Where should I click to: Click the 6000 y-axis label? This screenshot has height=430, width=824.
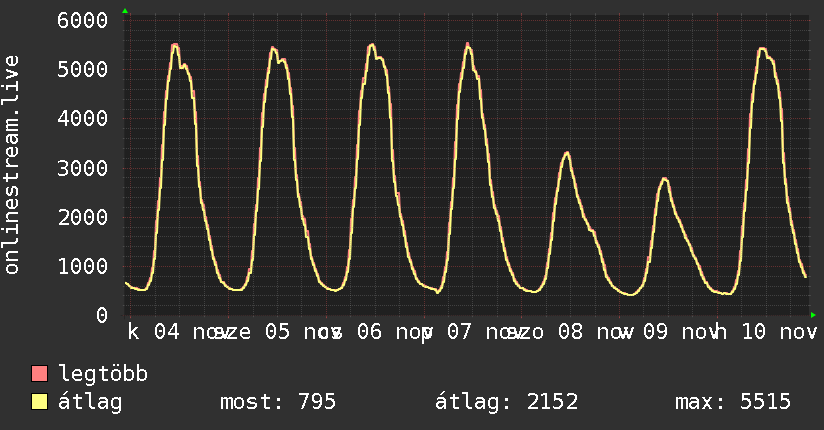[x=83, y=21]
